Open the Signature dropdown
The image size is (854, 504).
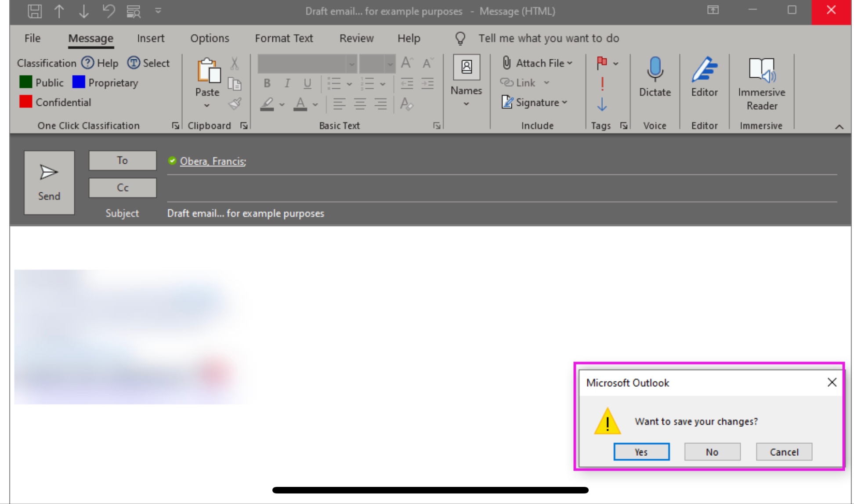tap(565, 103)
